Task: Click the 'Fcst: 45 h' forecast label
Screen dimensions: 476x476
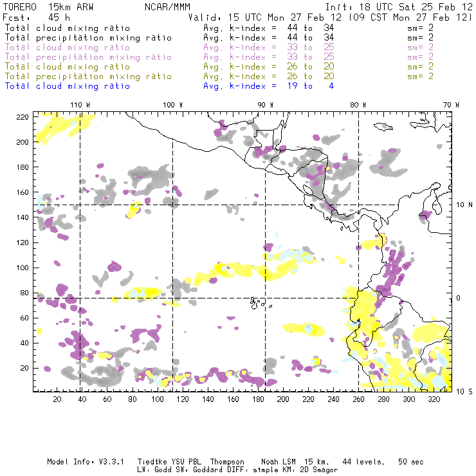Action: click(x=36, y=17)
